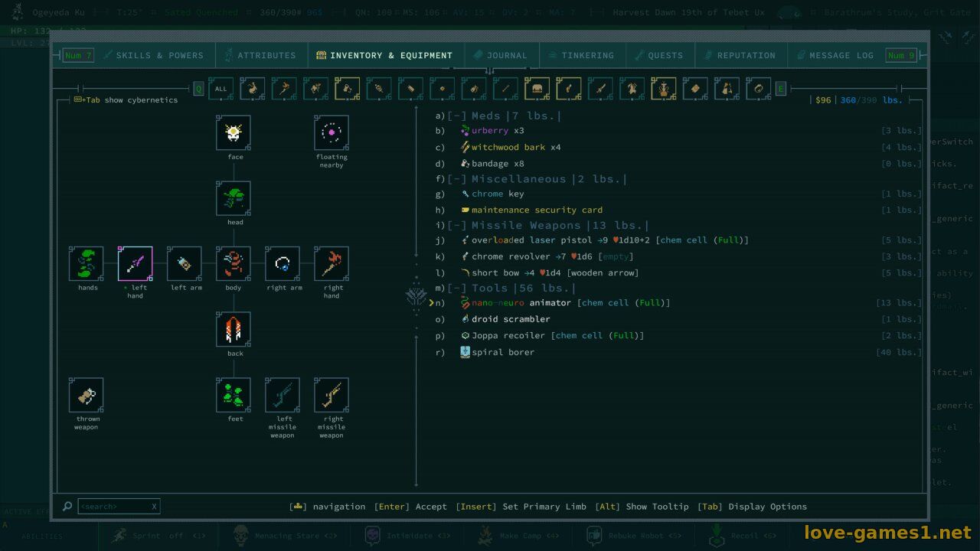The image size is (980, 551).
Task: Select the spiral borer item
Action: coord(502,352)
